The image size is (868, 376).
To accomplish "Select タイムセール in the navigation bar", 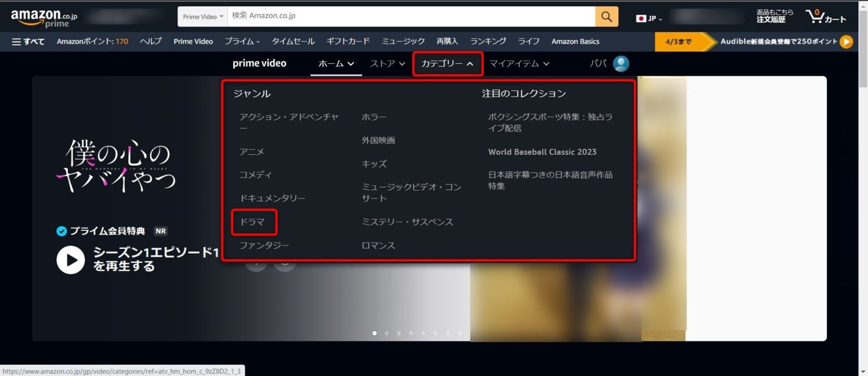I will point(293,41).
